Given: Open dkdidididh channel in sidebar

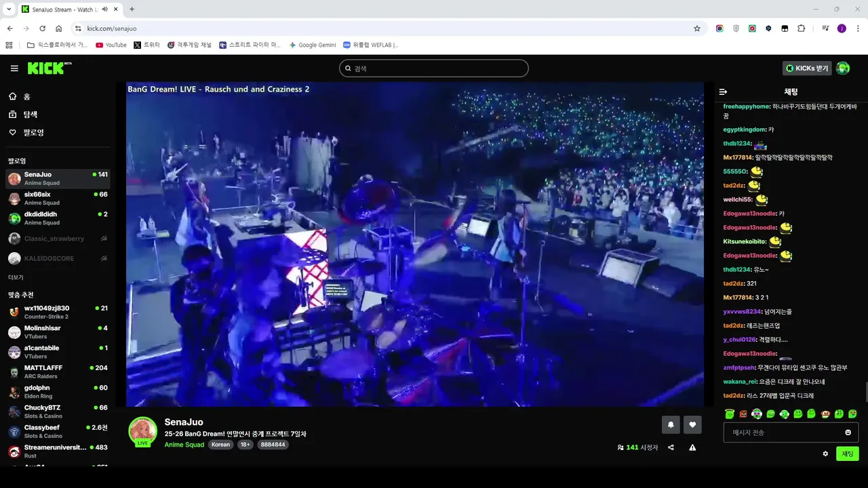Looking at the screenshot, I should [x=58, y=218].
